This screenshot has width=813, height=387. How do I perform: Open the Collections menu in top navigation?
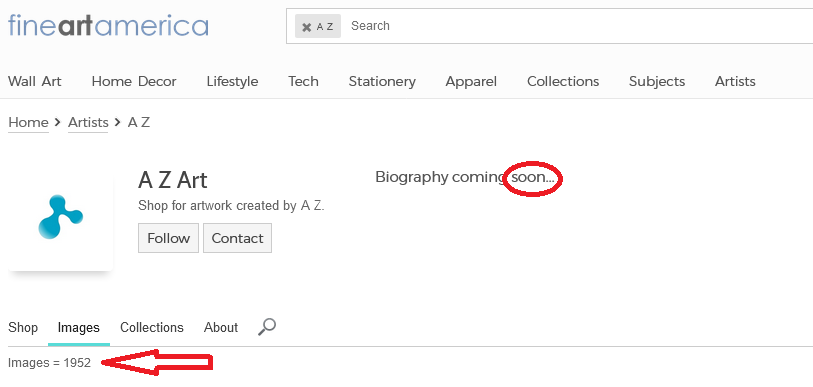point(563,81)
